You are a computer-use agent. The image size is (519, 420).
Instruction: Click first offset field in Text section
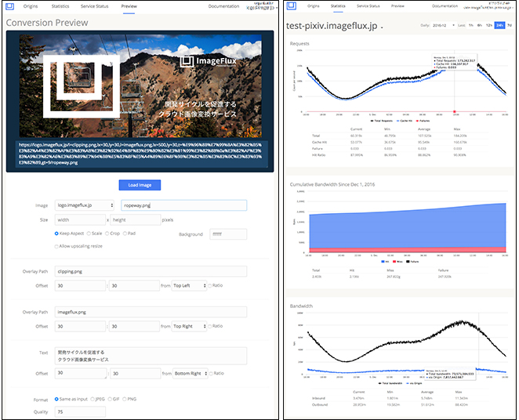tap(81, 373)
